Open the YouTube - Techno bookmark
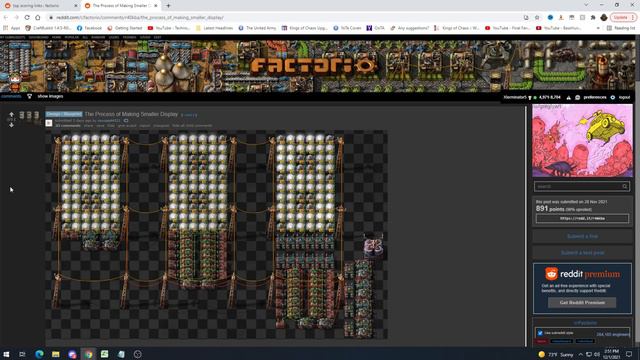Image resolution: width=640 pixels, height=360 pixels. tap(169, 28)
